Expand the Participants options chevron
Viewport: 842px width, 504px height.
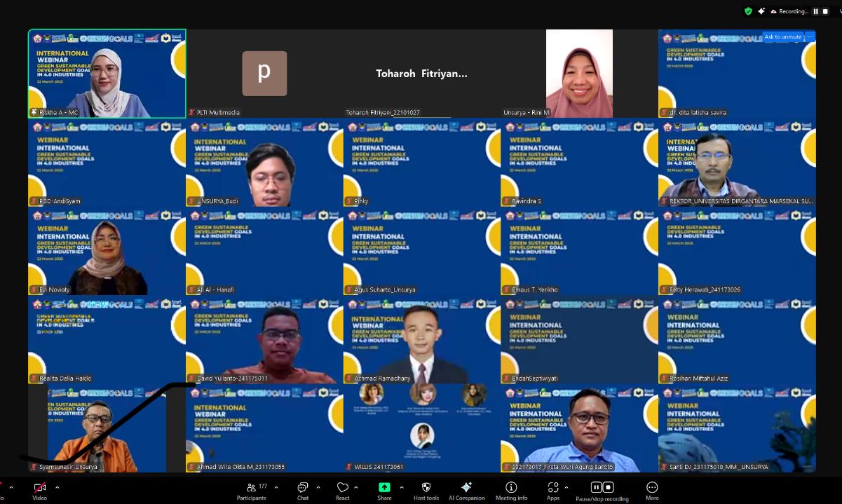pyautogui.click(x=276, y=487)
